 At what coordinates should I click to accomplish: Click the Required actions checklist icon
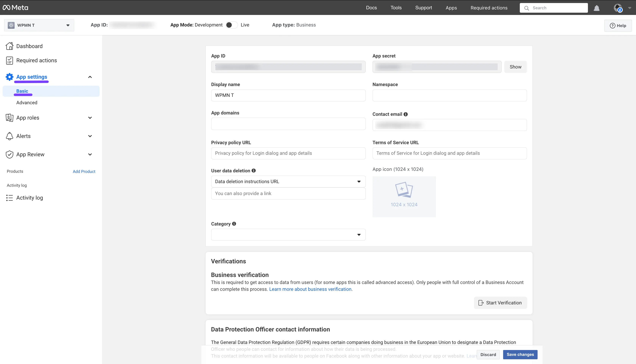(9, 61)
